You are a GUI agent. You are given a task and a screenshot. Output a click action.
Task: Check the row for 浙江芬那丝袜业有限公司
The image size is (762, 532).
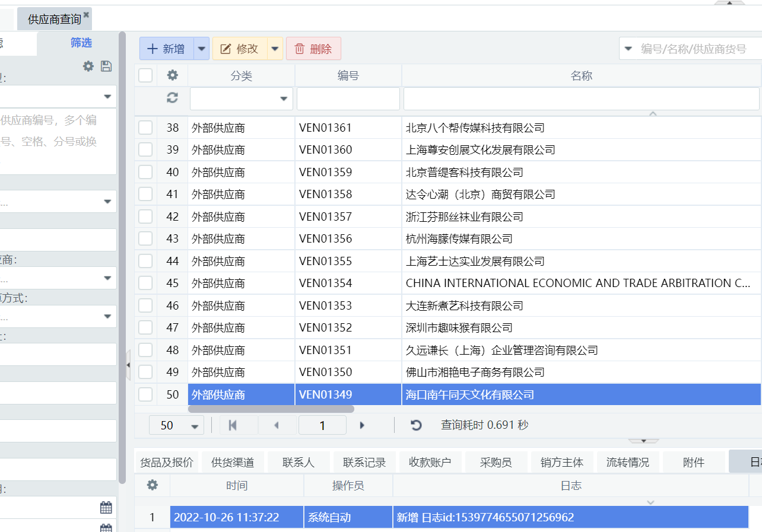pyautogui.click(x=145, y=216)
